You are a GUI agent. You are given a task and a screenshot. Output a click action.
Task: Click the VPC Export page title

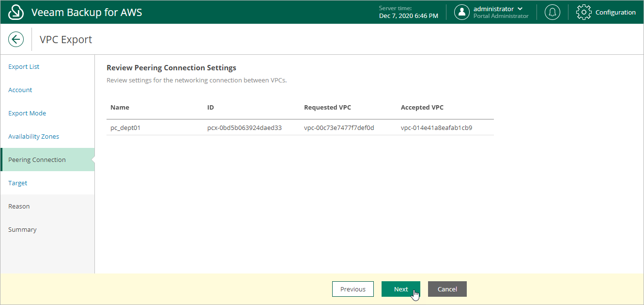[66, 39]
